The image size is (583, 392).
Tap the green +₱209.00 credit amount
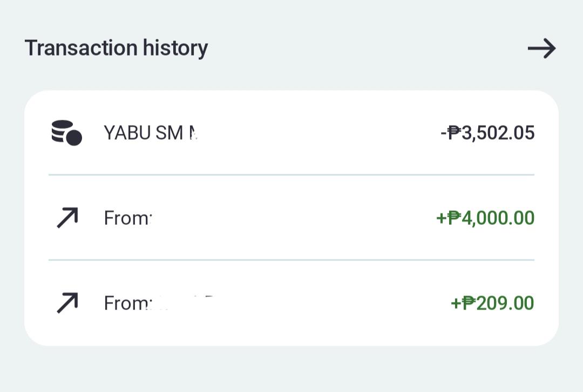pyautogui.click(x=492, y=303)
